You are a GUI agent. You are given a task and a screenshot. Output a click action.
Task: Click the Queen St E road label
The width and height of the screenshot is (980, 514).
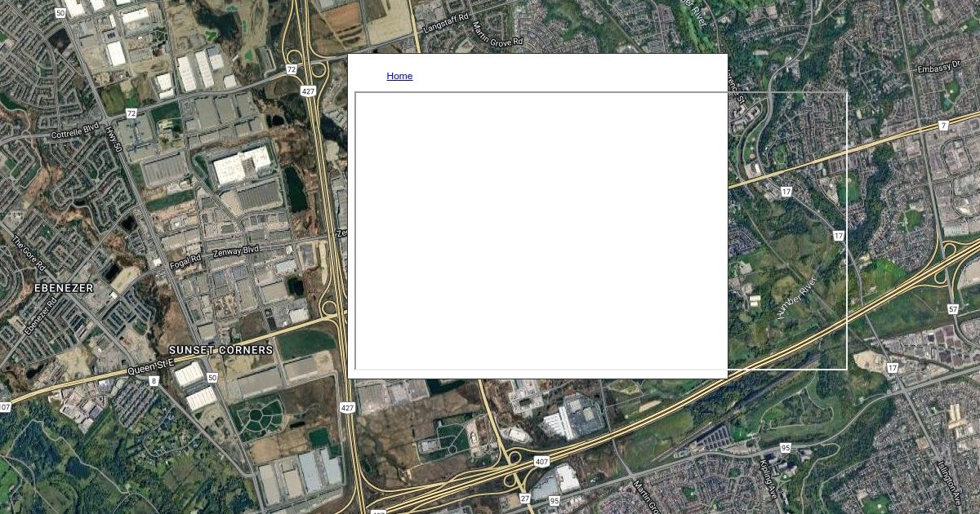(x=151, y=367)
